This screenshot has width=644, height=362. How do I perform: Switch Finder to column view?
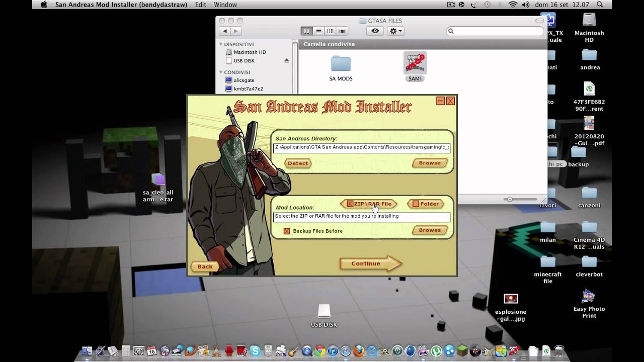click(330, 31)
